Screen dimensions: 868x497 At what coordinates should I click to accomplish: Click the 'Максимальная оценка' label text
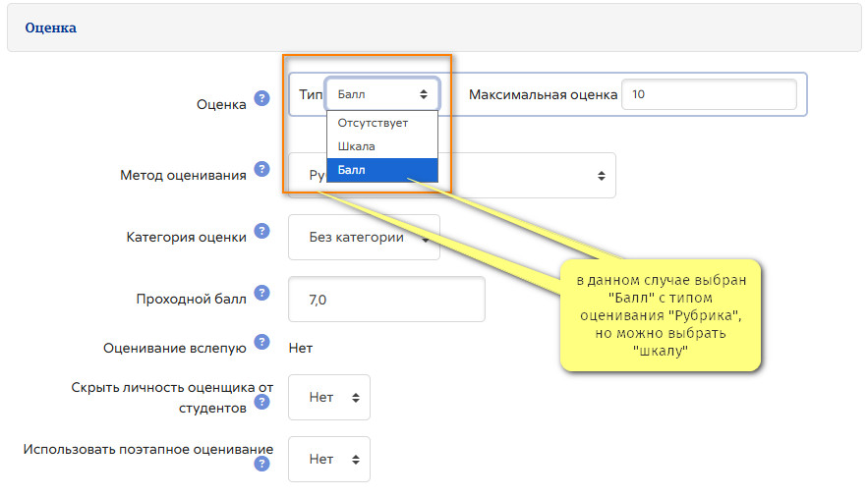pos(543,95)
